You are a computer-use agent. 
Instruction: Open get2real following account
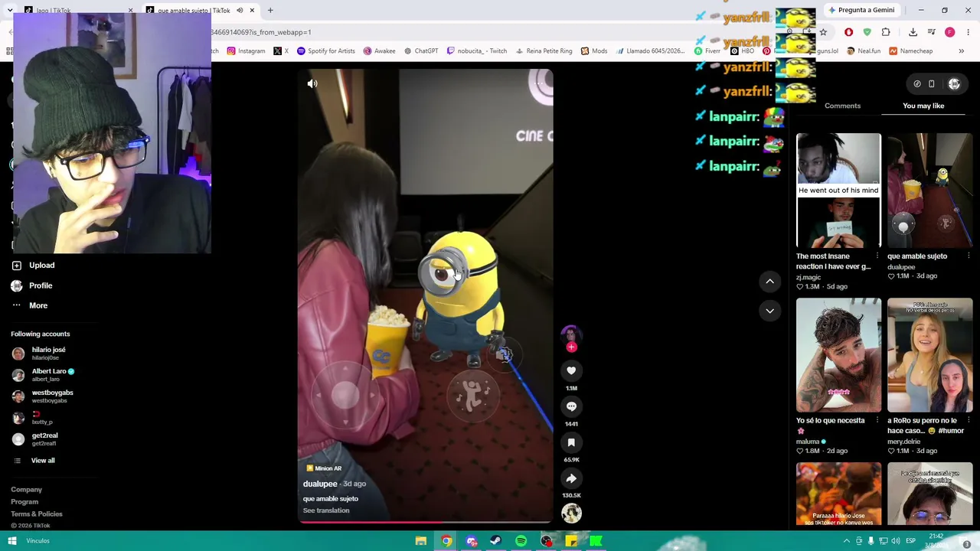[35, 439]
